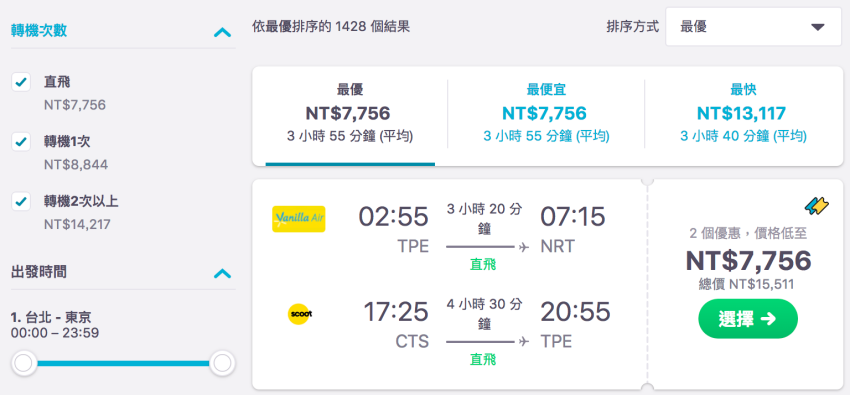Click the return flight airplane arrow icon
The height and width of the screenshot is (395, 850).
click(x=524, y=342)
